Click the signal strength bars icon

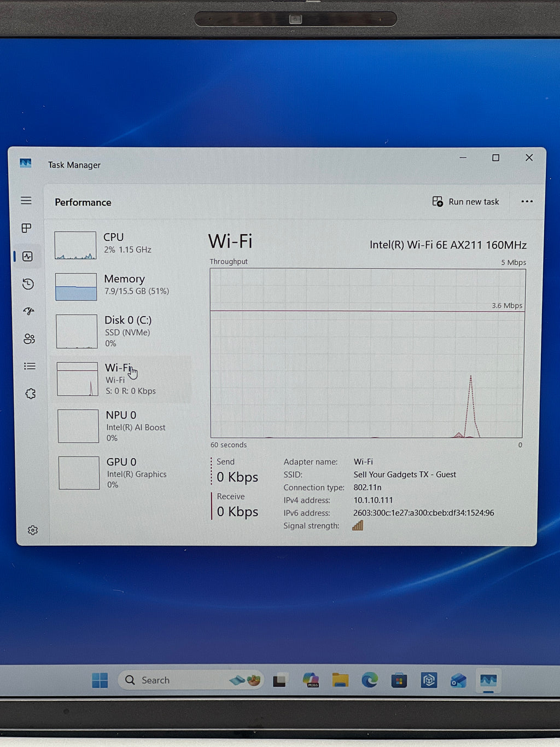358,525
